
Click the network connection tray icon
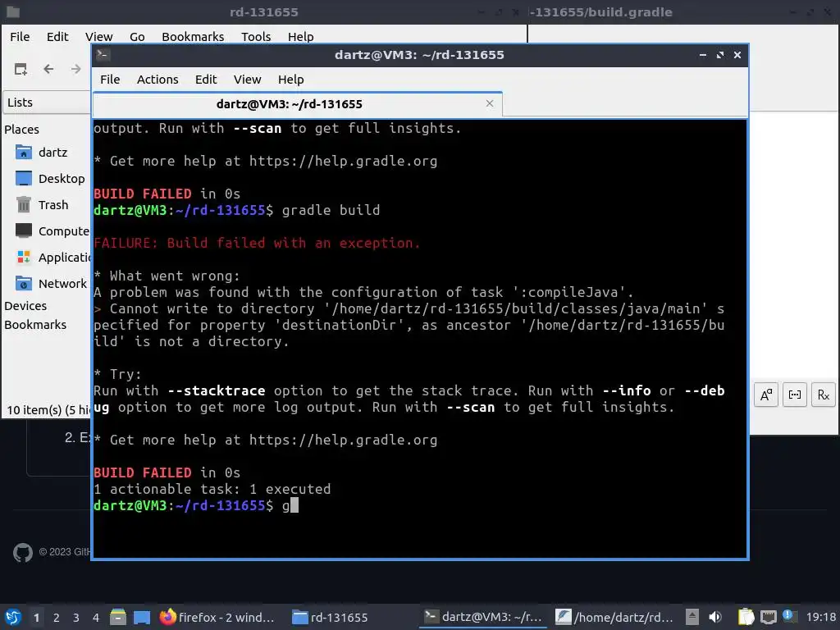(x=768, y=617)
